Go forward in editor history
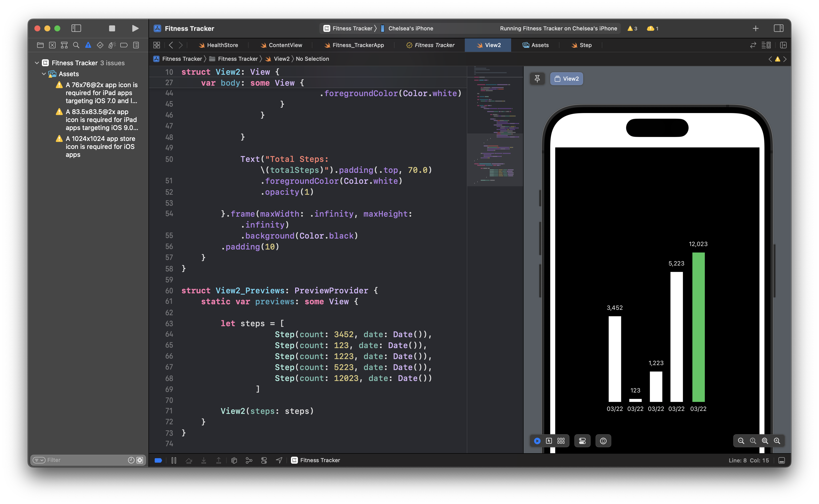 [181, 45]
